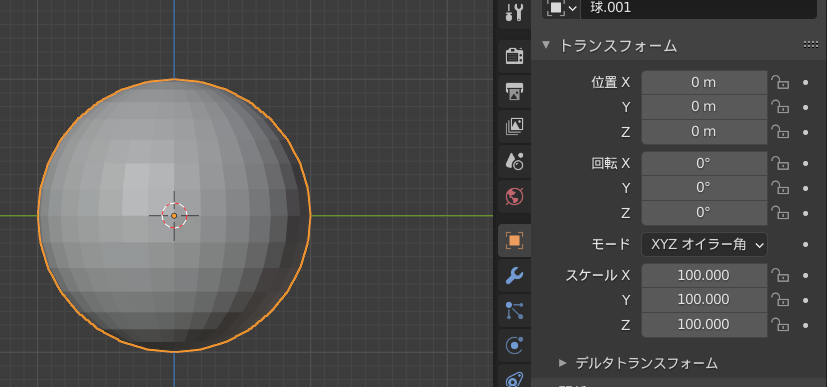
Task: Open the モード XYZ オイラー角 dropdown
Action: point(704,245)
